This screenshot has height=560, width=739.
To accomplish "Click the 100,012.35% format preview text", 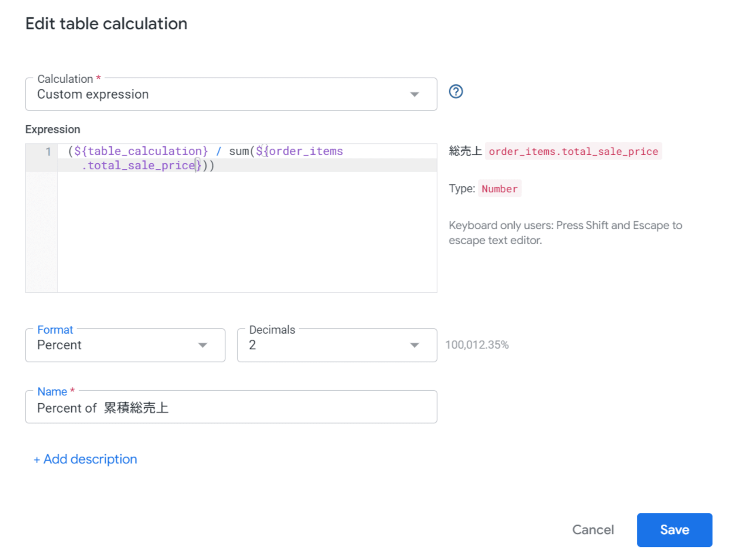I will coord(477,345).
